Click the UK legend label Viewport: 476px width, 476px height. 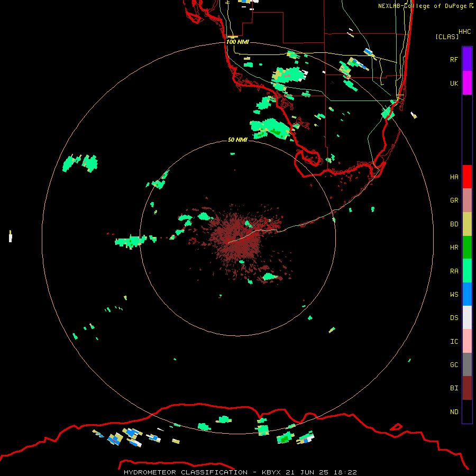[454, 83]
